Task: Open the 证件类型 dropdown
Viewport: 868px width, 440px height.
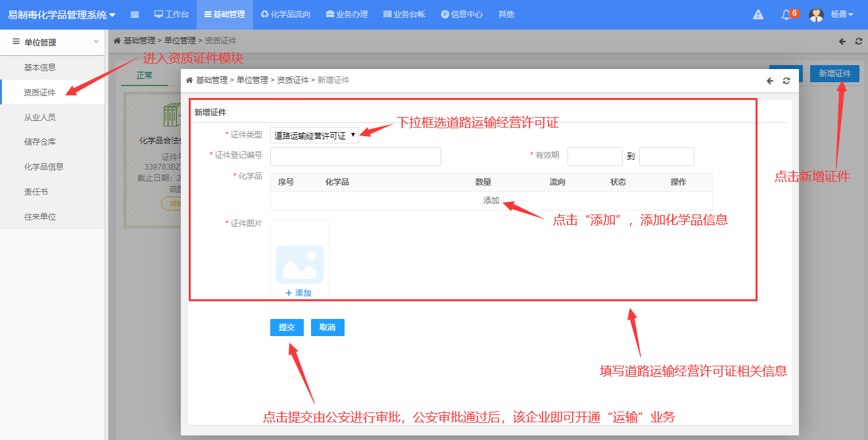Action: [314, 135]
